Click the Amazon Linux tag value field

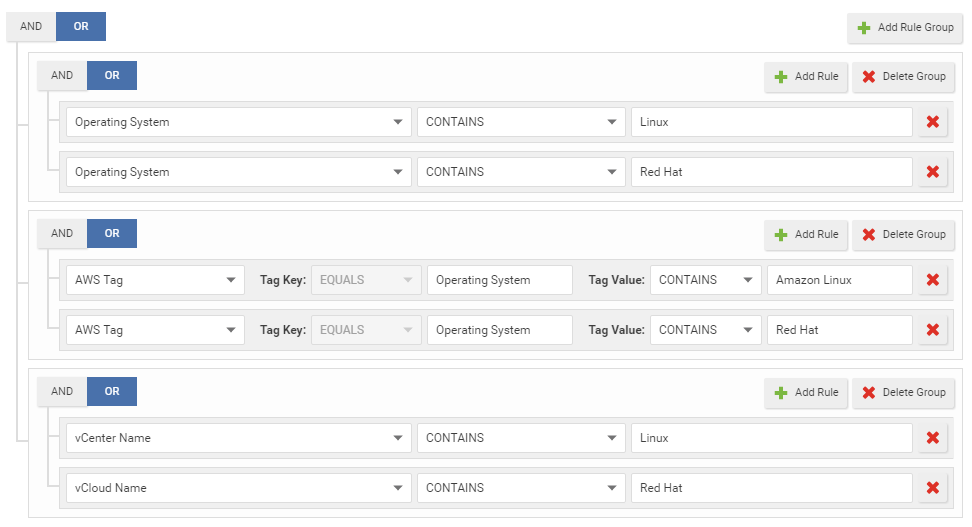point(839,280)
